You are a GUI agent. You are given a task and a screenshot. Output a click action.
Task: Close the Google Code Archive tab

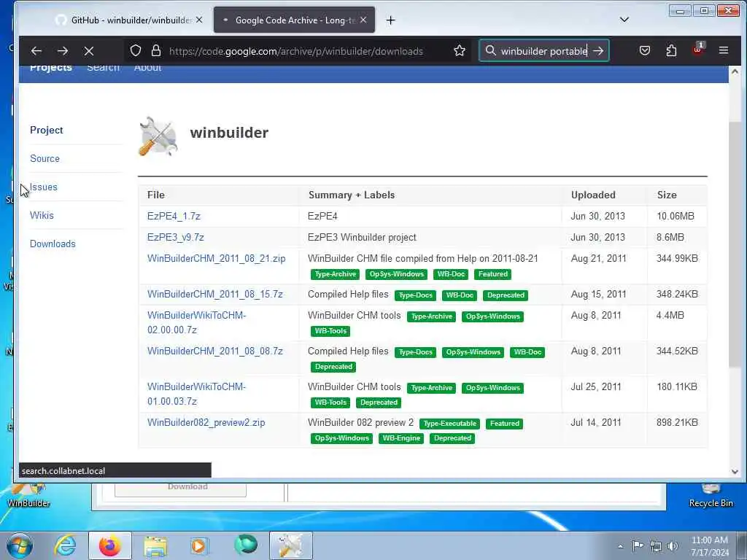pyautogui.click(x=363, y=20)
